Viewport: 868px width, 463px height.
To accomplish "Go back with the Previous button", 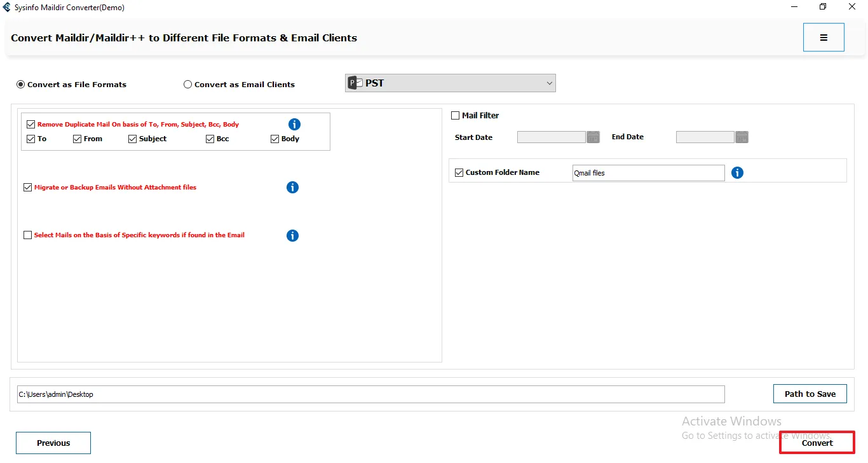I will (x=53, y=443).
